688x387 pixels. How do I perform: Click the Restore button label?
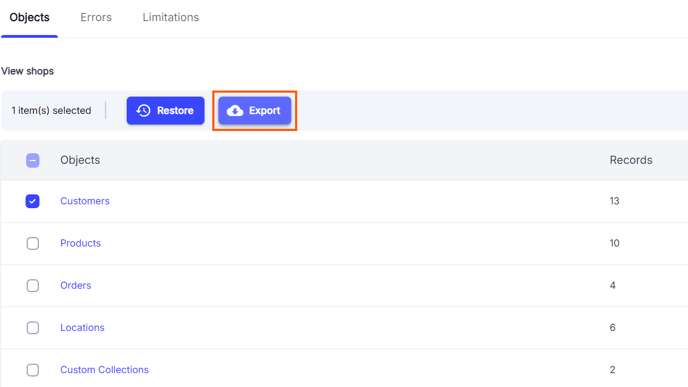[x=175, y=111]
